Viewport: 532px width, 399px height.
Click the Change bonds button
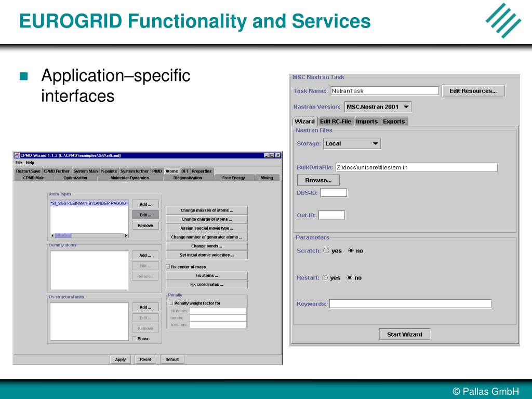click(207, 246)
